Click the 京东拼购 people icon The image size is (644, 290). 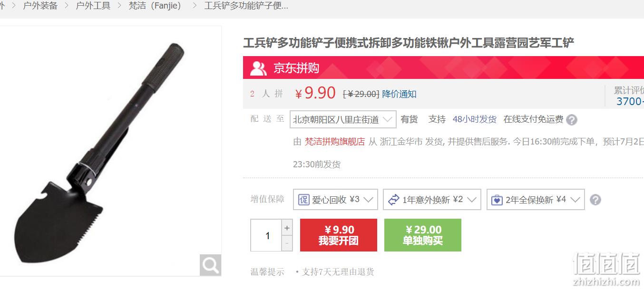click(x=258, y=68)
